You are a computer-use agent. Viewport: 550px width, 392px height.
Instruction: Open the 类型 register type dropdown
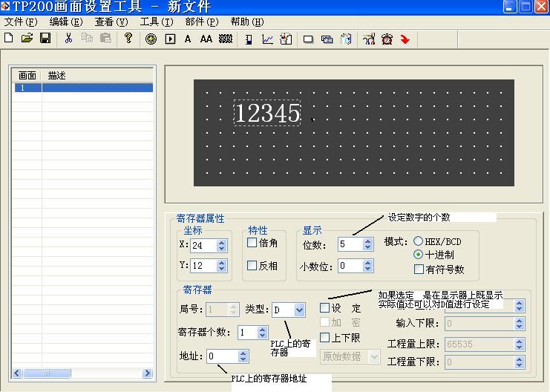[299, 310]
